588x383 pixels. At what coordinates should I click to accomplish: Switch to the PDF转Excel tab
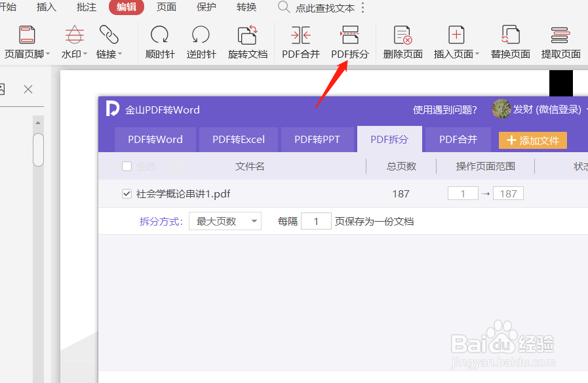click(239, 139)
